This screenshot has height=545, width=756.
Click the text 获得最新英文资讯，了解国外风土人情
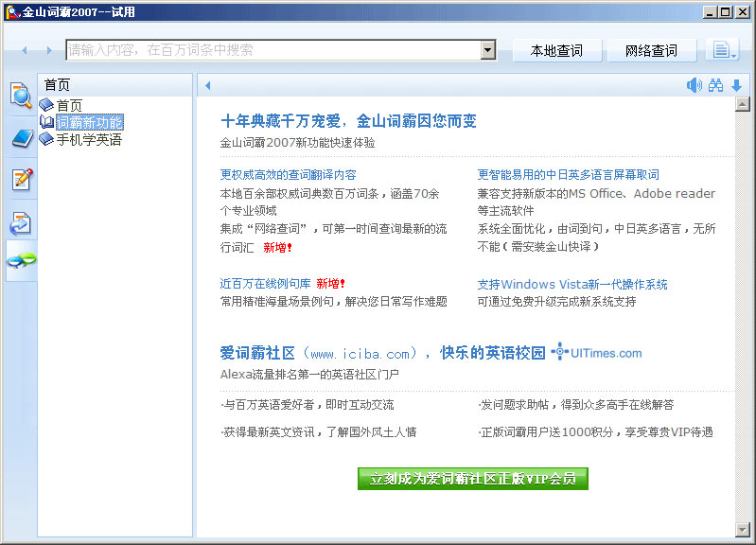[319, 432]
